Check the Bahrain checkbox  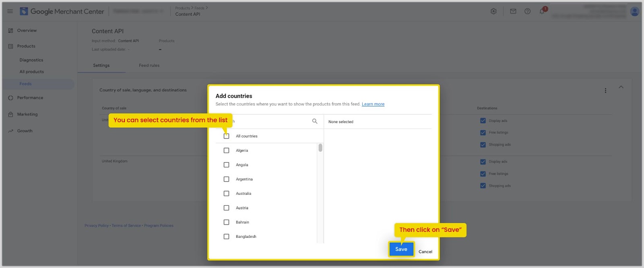click(226, 222)
